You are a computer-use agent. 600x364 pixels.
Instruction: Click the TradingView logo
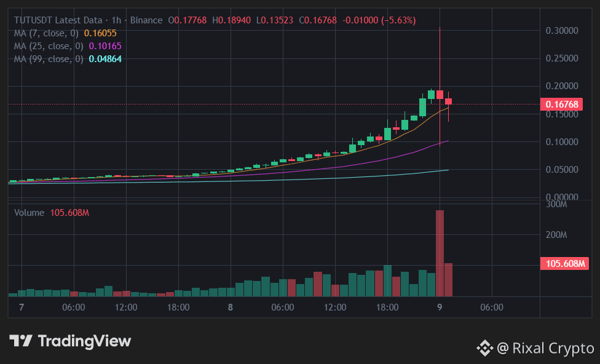[70, 341]
